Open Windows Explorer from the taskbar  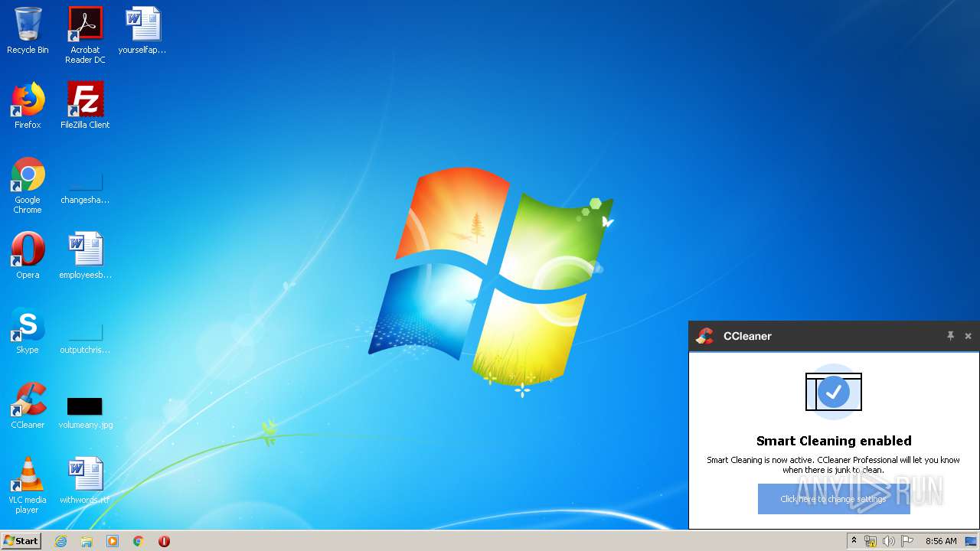coord(87,541)
